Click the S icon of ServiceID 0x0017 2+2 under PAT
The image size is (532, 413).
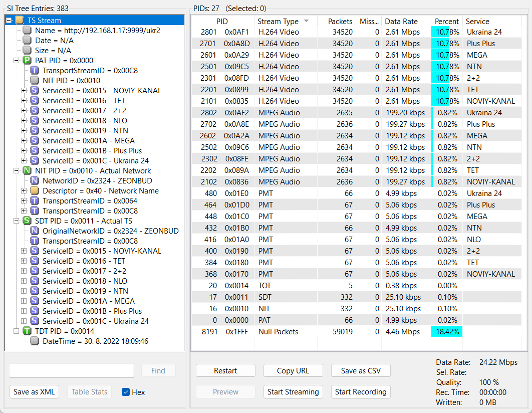click(x=34, y=111)
